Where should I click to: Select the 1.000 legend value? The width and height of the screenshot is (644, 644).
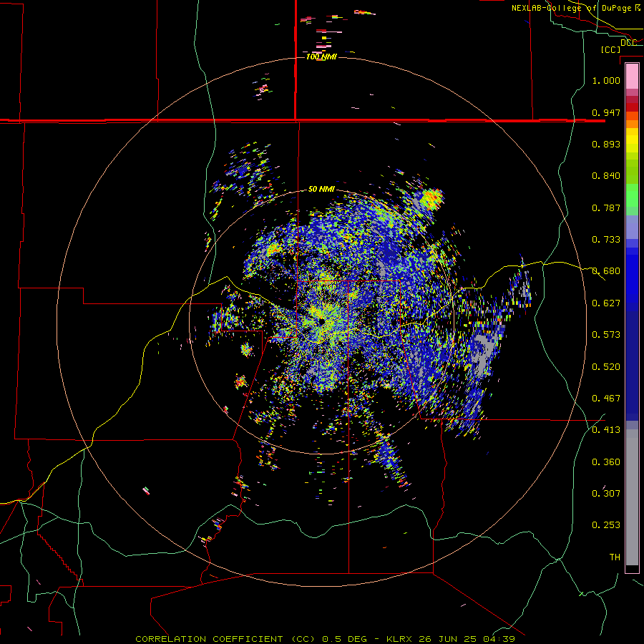pos(606,80)
